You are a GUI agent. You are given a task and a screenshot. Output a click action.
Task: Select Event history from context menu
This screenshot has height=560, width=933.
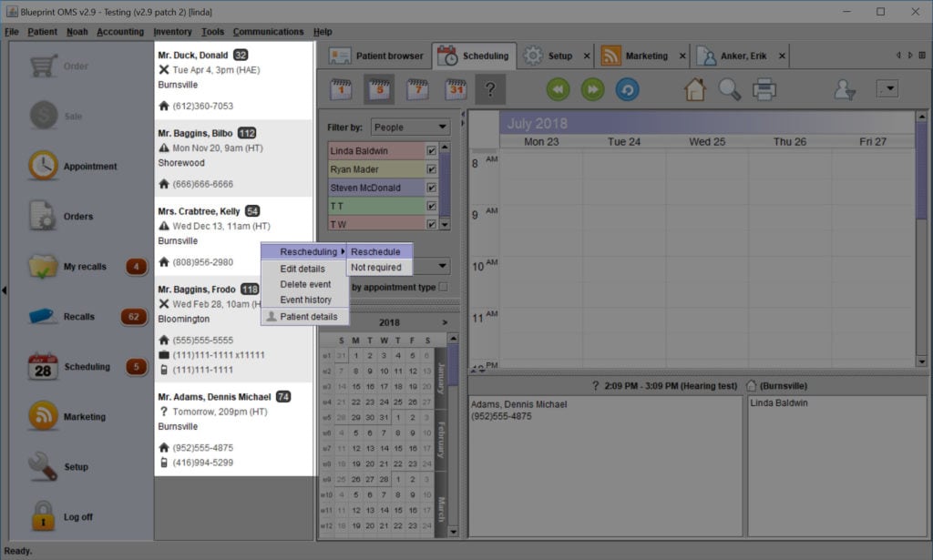303,300
